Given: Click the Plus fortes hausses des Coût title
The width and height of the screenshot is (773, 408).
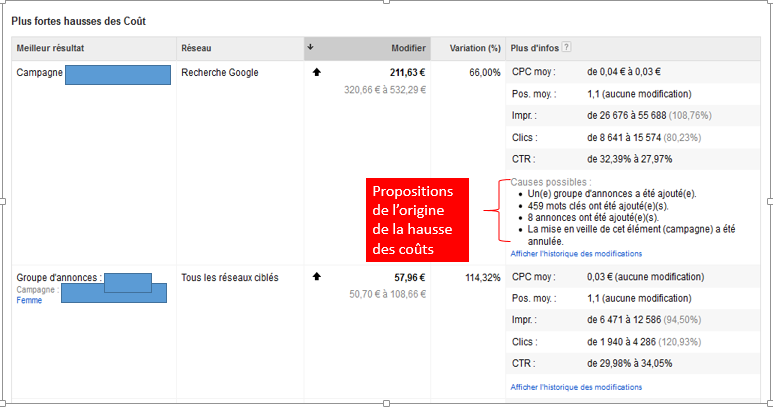Looking at the screenshot, I should [78, 21].
